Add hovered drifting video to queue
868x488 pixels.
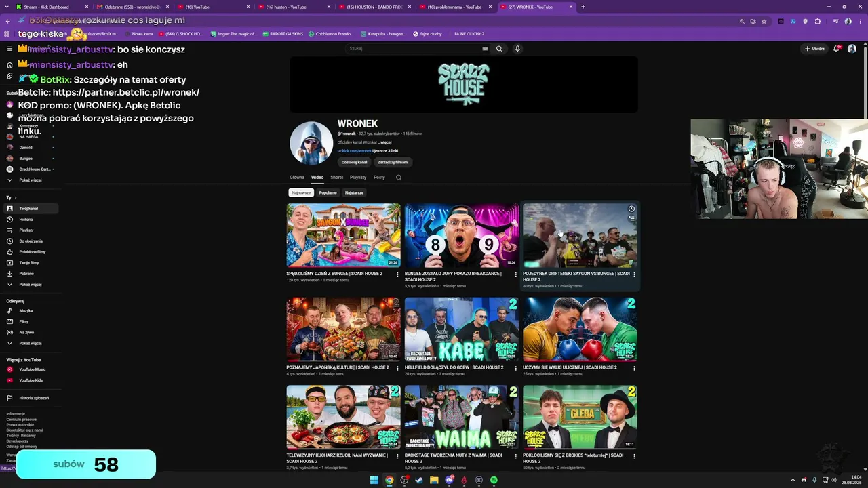[631, 219]
